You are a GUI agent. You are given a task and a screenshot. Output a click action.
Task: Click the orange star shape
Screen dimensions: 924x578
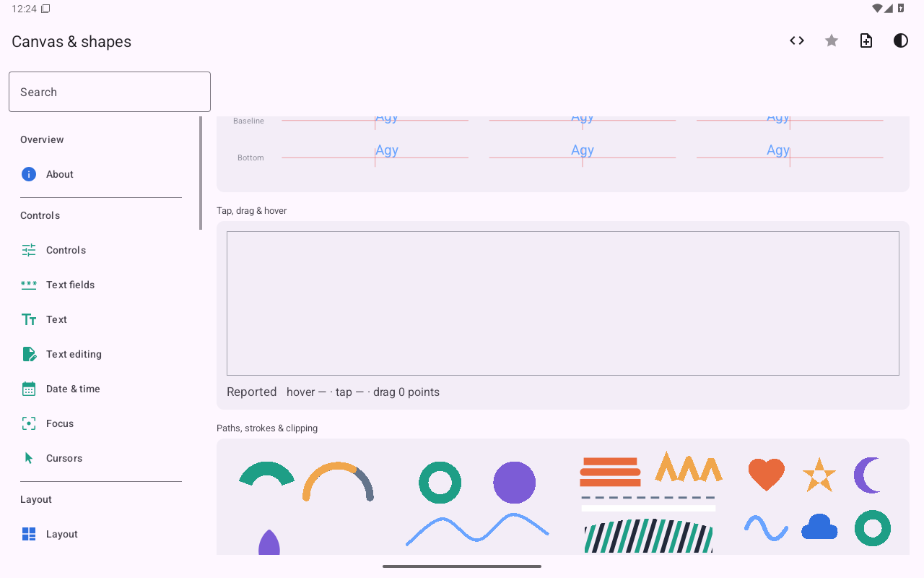[x=819, y=475]
